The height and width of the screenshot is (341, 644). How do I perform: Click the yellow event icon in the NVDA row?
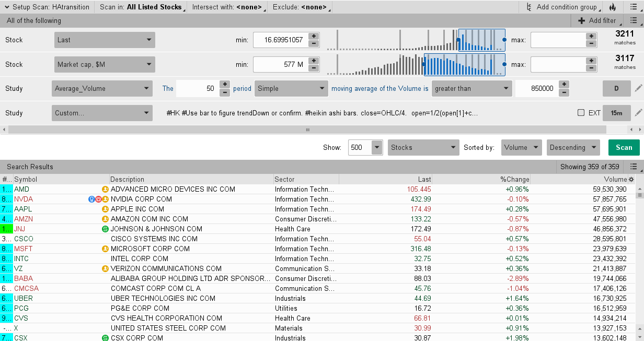[x=105, y=199]
